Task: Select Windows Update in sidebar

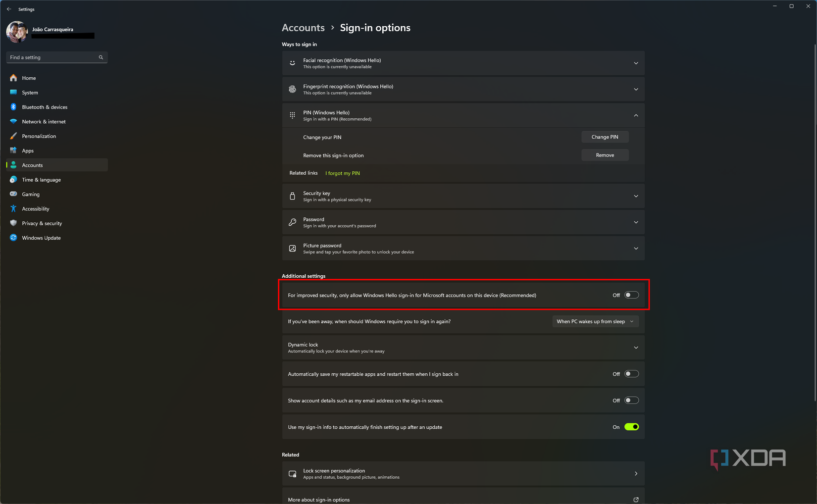Action: pos(57,238)
